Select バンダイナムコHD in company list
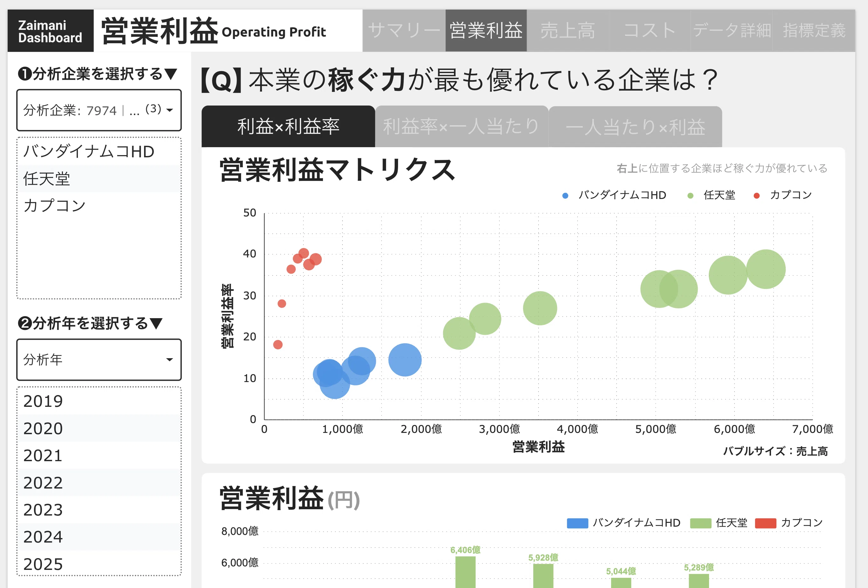Screen dimensions: 868x588 [99, 152]
